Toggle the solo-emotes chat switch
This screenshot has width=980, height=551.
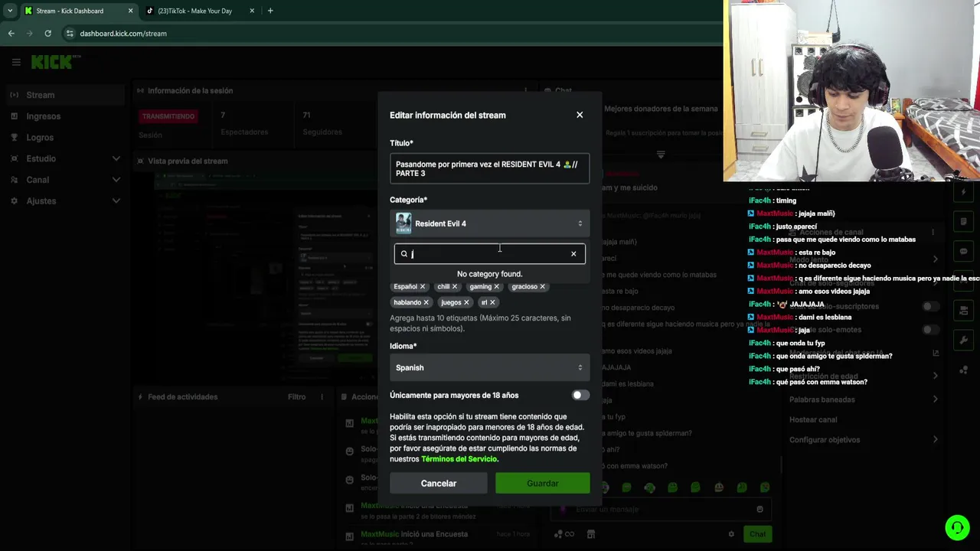pyautogui.click(x=930, y=330)
